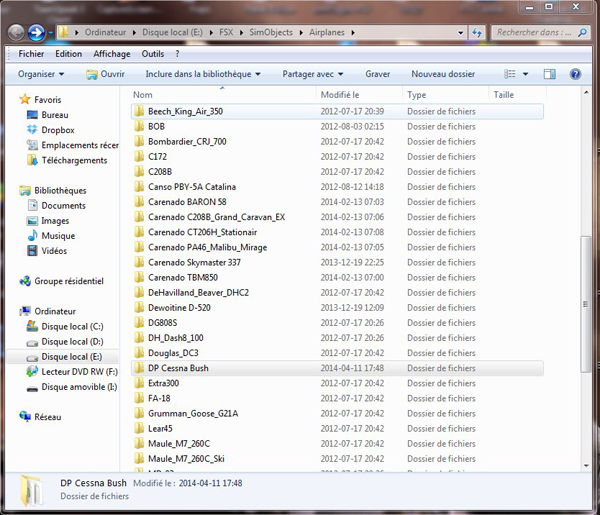The height and width of the screenshot is (515, 600).
Task: Select the 'DP Cessna Bush' folder name
Action: (x=178, y=368)
